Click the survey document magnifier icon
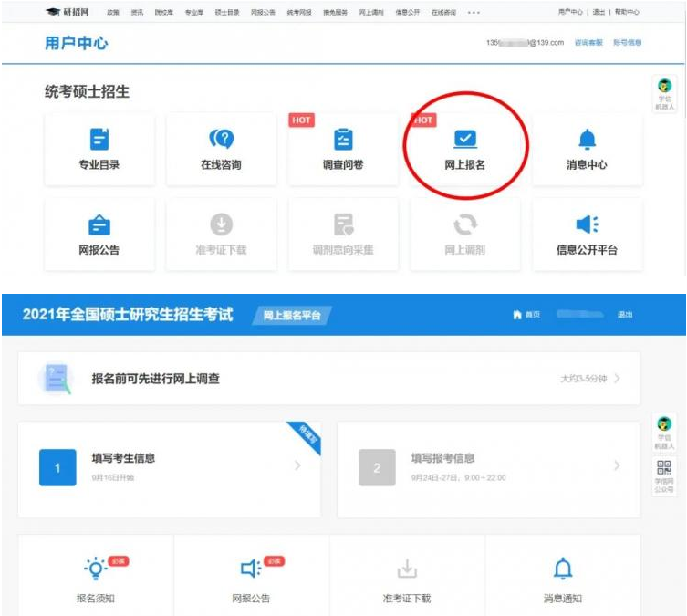The image size is (687, 616). coord(56,379)
